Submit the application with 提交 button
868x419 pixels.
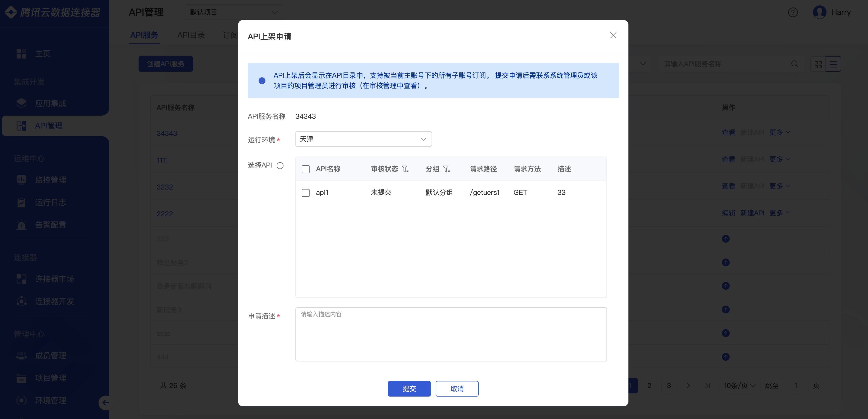pyautogui.click(x=409, y=389)
